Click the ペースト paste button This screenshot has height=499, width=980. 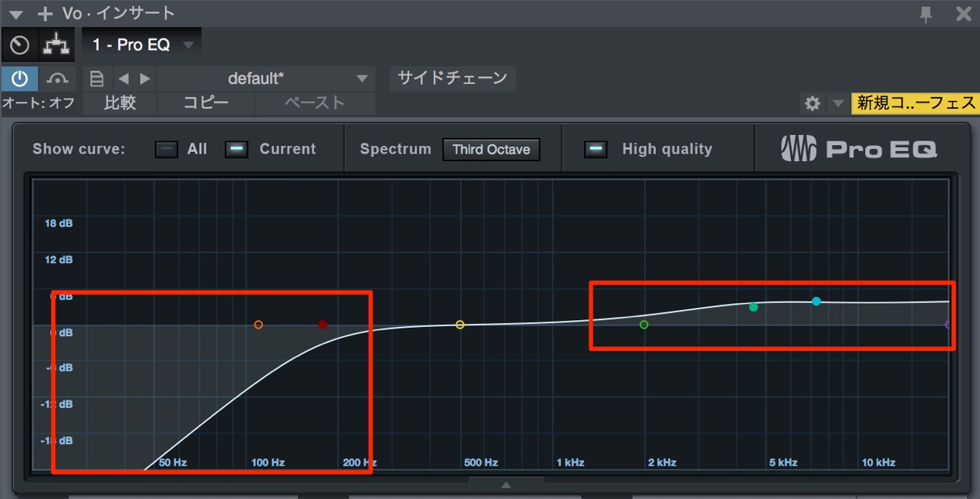[x=315, y=103]
